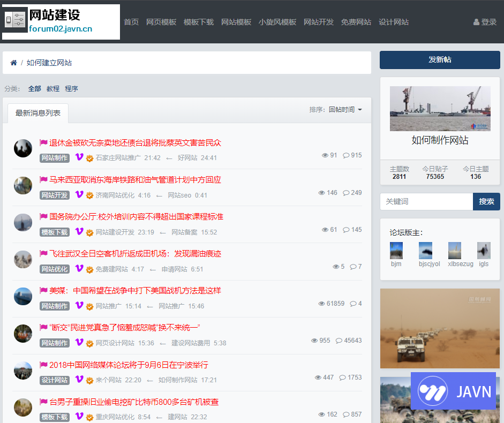The image size is (504, 423).
Task: Click username 石家庄网站推广
Action: click(118, 158)
